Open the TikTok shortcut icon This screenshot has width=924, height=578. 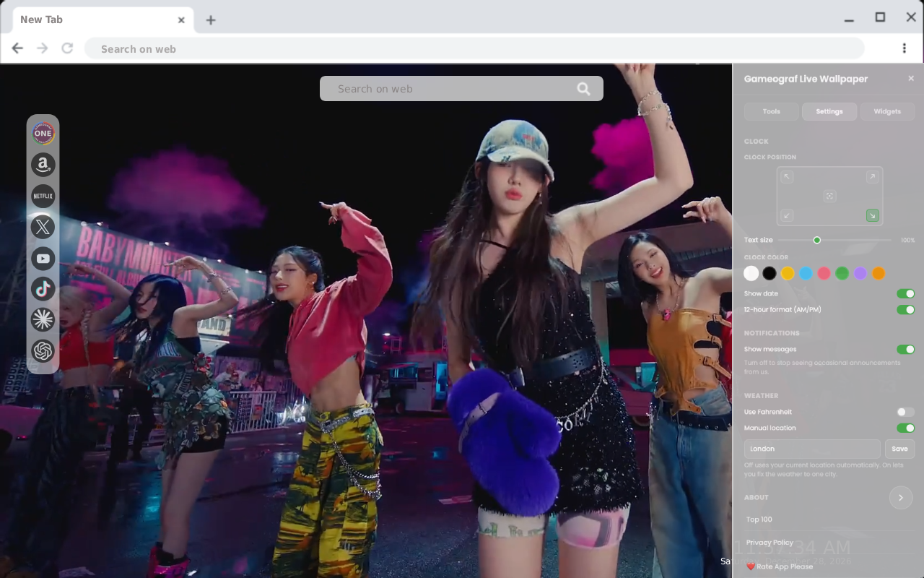pyautogui.click(x=43, y=289)
